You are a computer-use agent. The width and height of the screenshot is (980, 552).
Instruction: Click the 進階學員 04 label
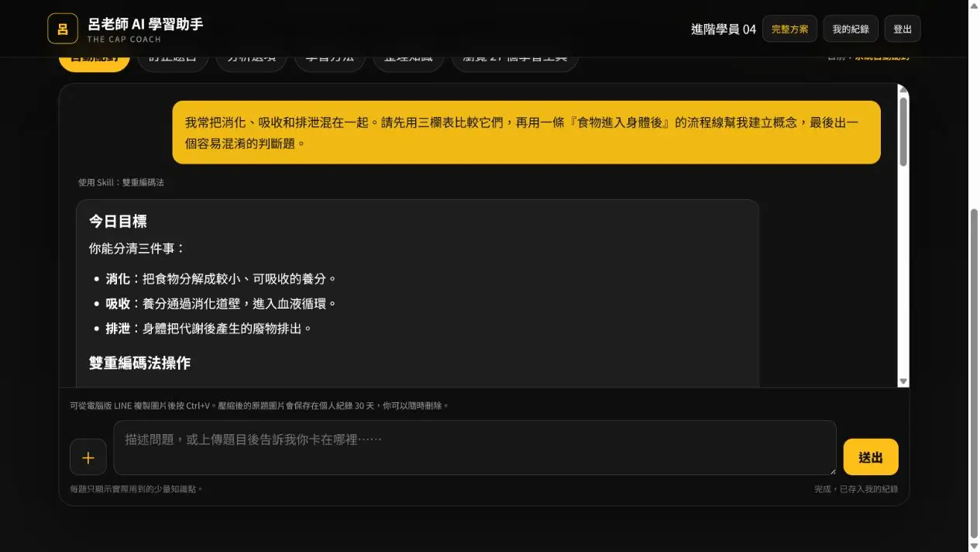click(x=724, y=29)
